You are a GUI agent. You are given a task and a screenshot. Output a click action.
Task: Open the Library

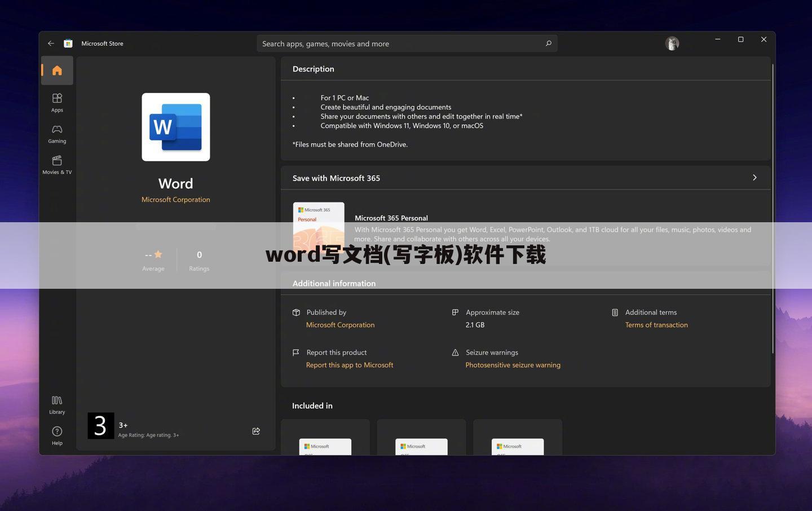[57, 404]
